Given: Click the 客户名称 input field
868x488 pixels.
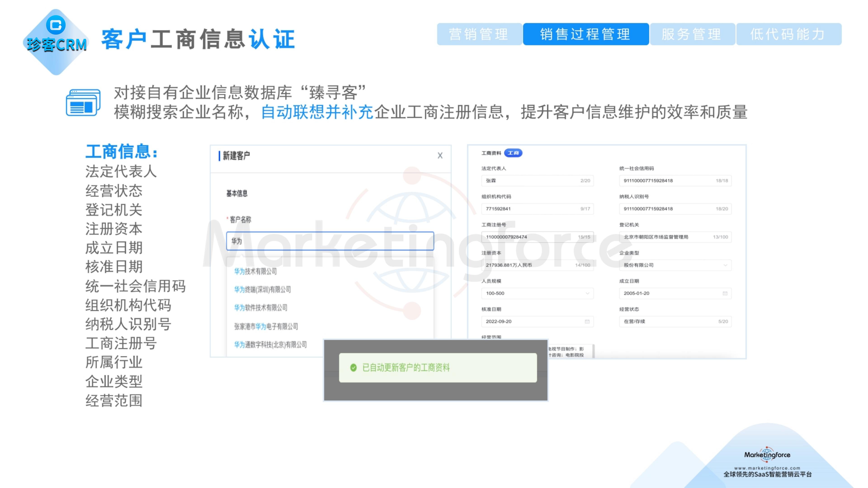Looking at the screenshot, I should point(330,241).
